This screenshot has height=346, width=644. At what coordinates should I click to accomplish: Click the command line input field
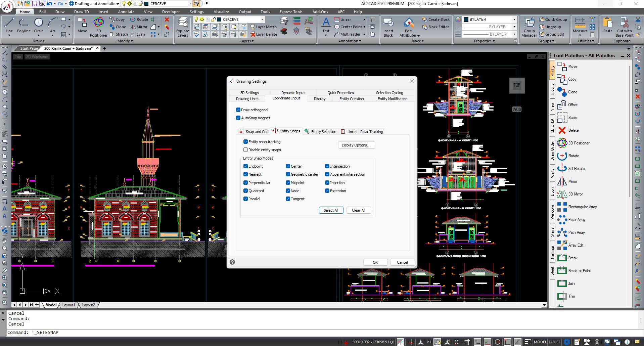click(x=322, y=333)
